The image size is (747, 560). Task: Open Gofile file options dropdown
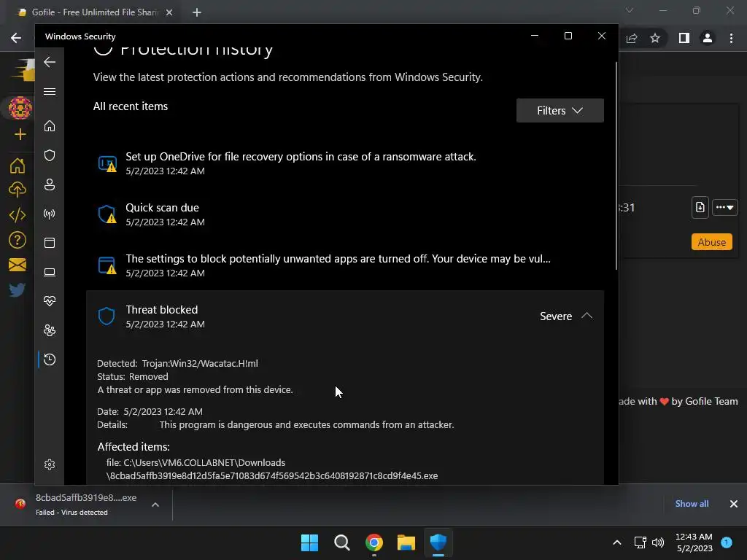(x=724, y=207)
